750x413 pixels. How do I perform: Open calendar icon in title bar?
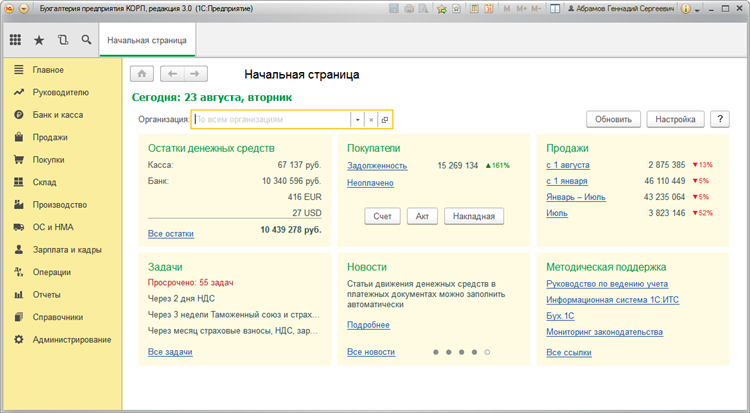[489, 9]
